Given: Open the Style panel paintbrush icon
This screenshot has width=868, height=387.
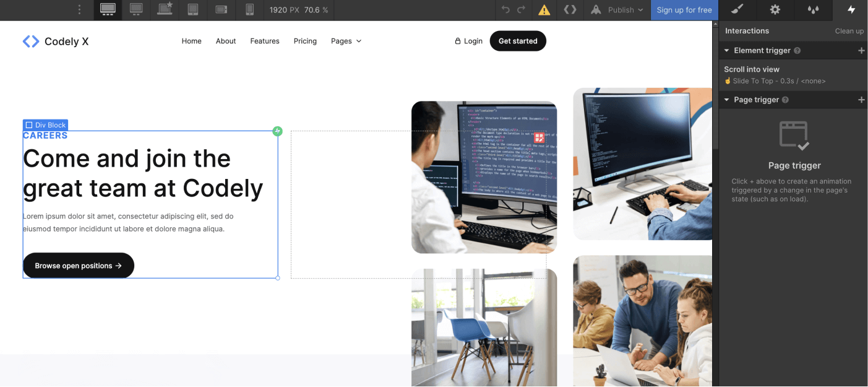Looking at the screenshot, I should [x=736, y=10].
